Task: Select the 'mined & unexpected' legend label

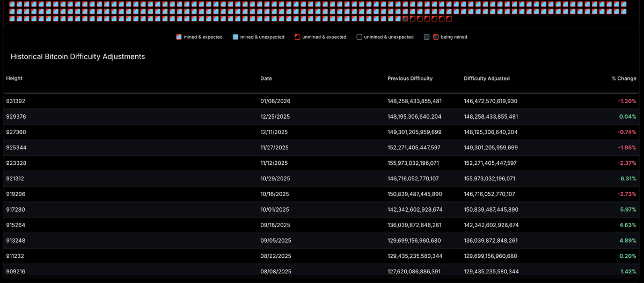Action: tap(262, 37)
